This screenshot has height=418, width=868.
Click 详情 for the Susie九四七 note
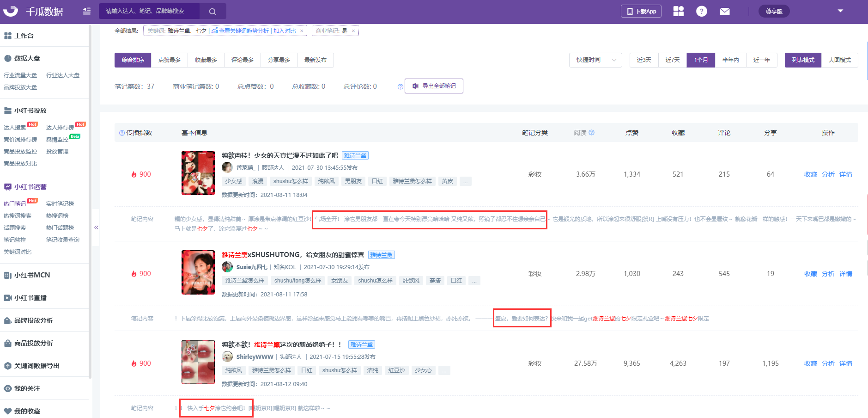tap(846, 274)
